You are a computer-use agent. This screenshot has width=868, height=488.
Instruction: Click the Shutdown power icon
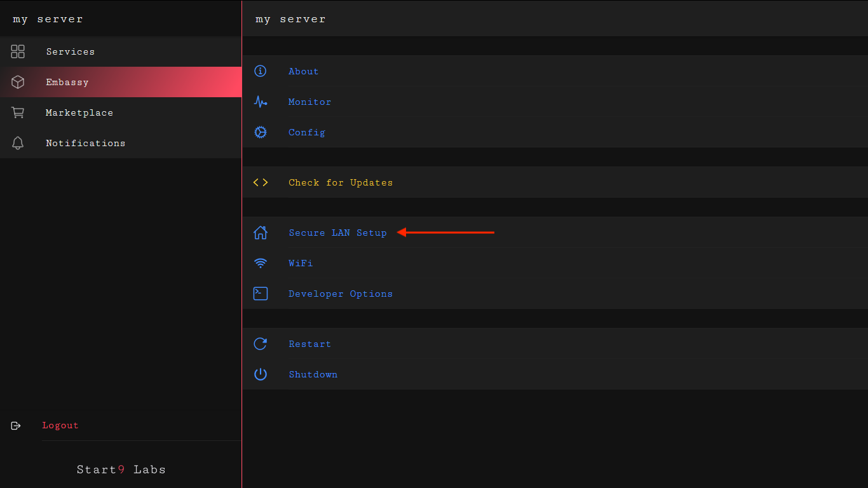[x=261, y=374]
